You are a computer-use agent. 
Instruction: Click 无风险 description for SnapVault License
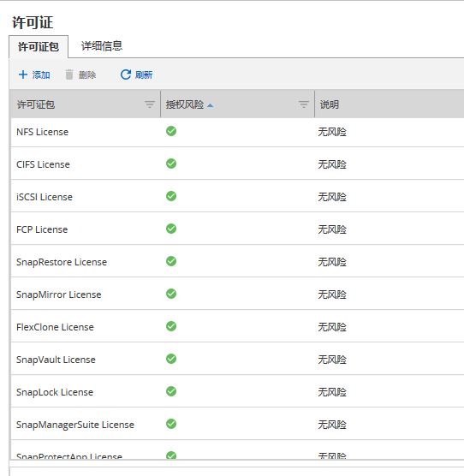click(x=332, y=360)
